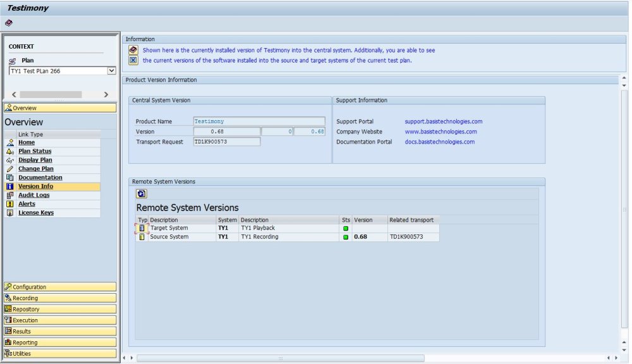This screenshot has height=364, width=632.
Task: Close the Information panel with X icon
Action: click(x=133, y=61)
